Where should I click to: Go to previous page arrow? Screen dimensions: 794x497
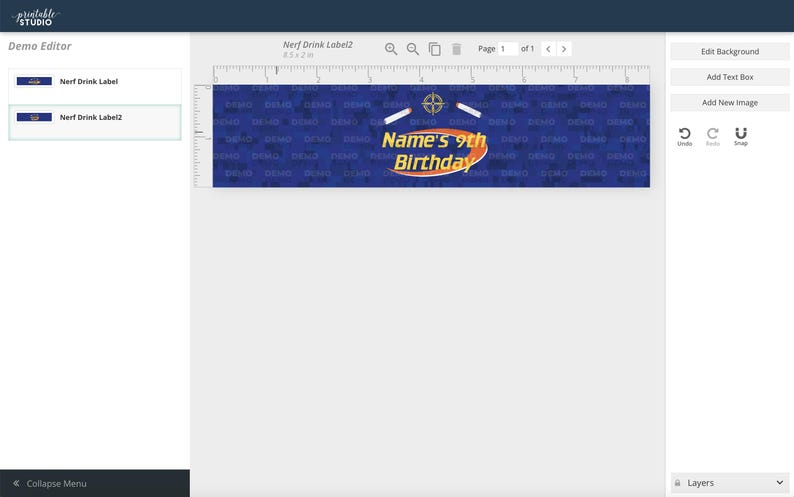[548, 49]
